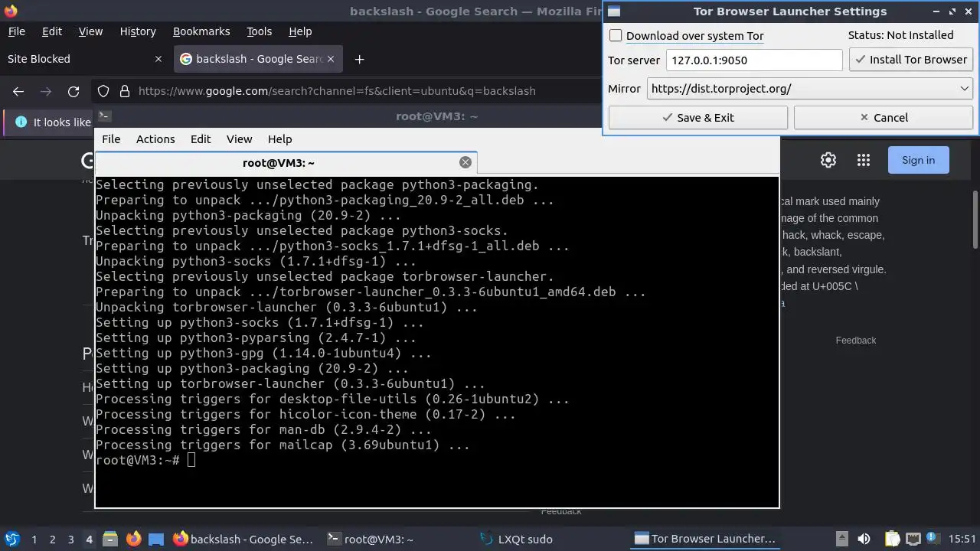Switch to virtual desktop 1
This screenshot has width=980, height=551.
click(x=34, y=540)
